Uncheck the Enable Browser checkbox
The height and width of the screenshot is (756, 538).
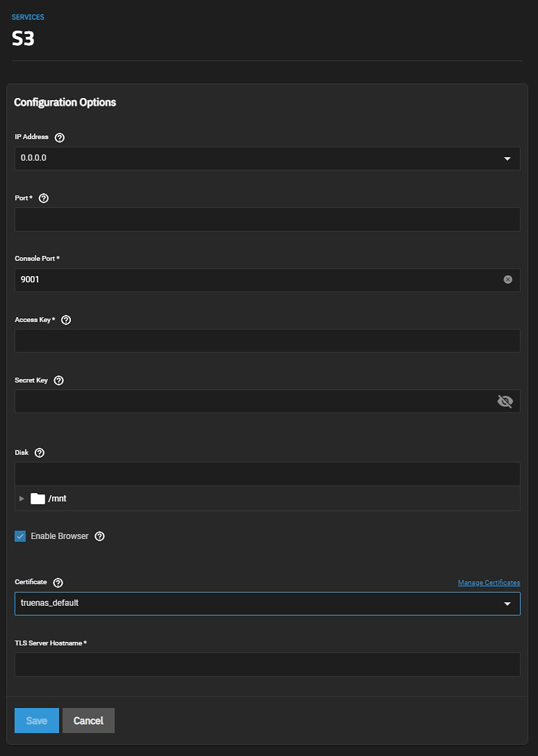click(20, 536)
